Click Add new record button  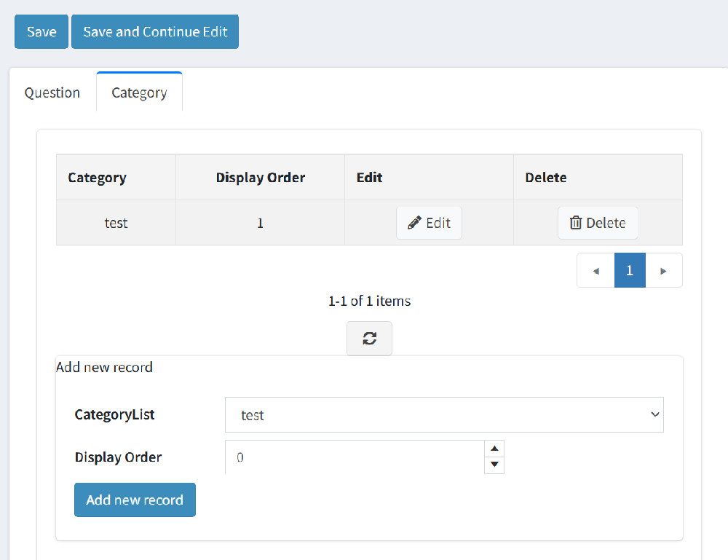(x=135, y=500)
